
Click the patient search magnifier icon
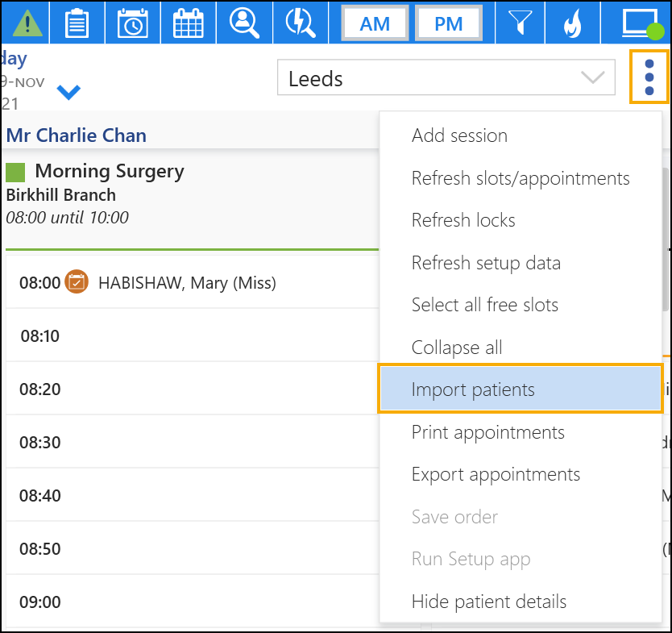click(243, 23)
